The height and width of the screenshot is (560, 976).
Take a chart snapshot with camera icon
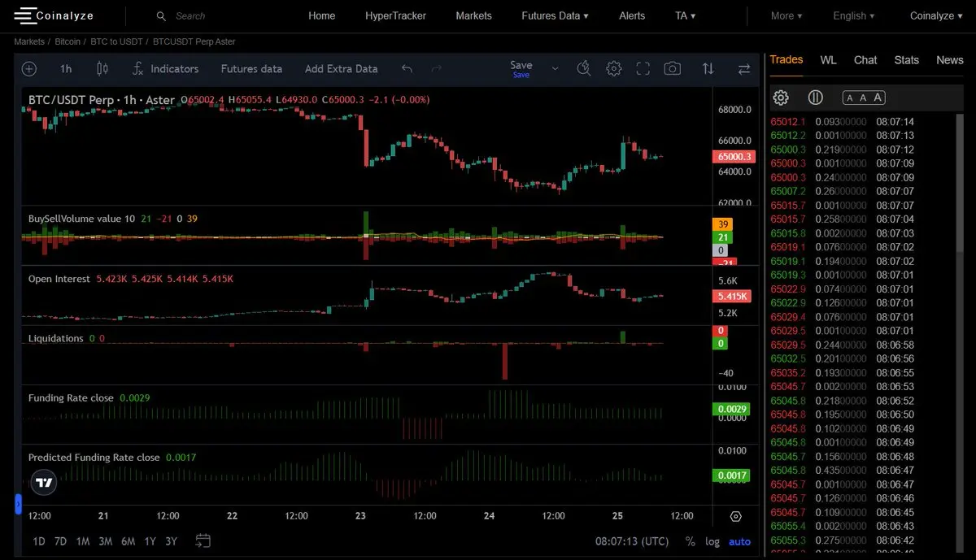(x=672, y=69)
